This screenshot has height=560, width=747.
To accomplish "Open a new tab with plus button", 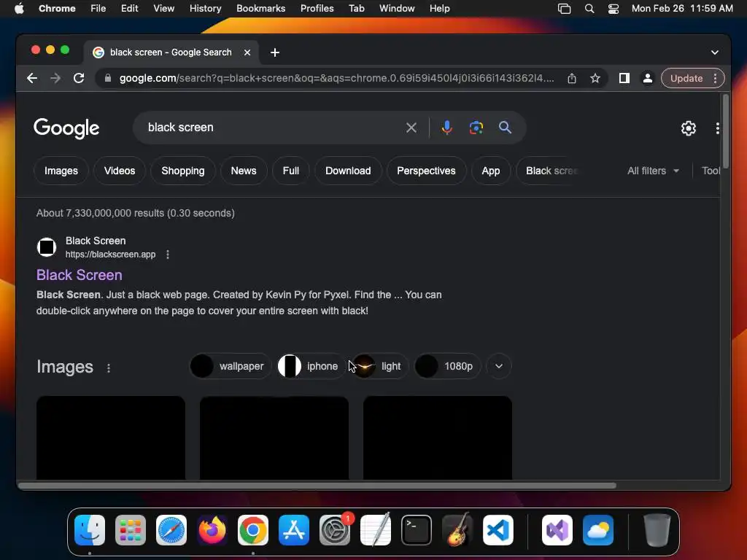I will [x=275, y=52].
